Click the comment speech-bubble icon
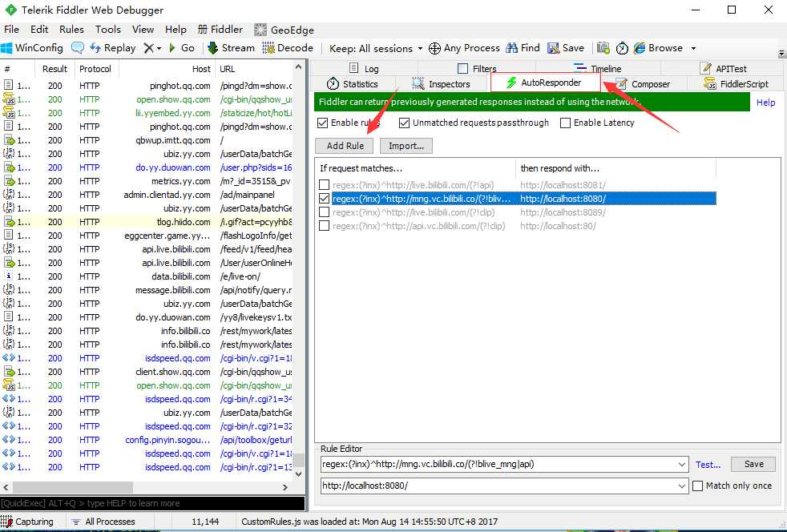The width and height of the screenshot is (787, 532). [77, 48]
